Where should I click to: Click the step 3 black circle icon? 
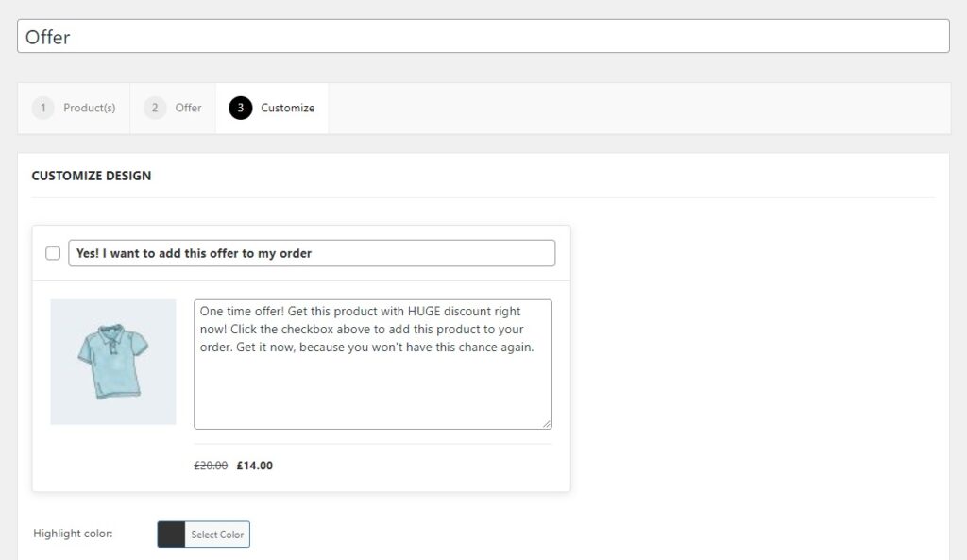[x=241, y=108]
